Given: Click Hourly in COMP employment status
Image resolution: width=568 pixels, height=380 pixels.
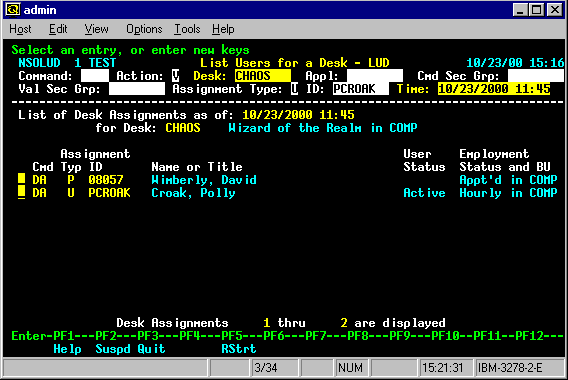Looking at the screenshot, I should (x=508, y=193).
